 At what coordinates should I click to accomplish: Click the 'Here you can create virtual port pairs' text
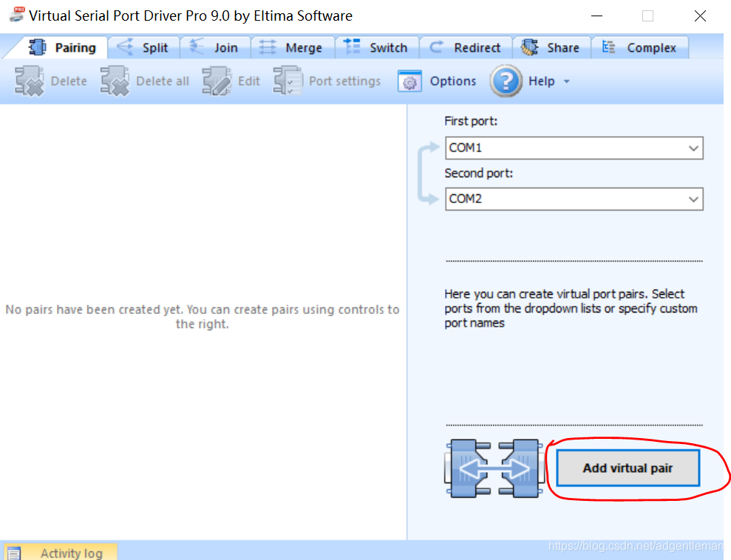(x=571, y=308)
